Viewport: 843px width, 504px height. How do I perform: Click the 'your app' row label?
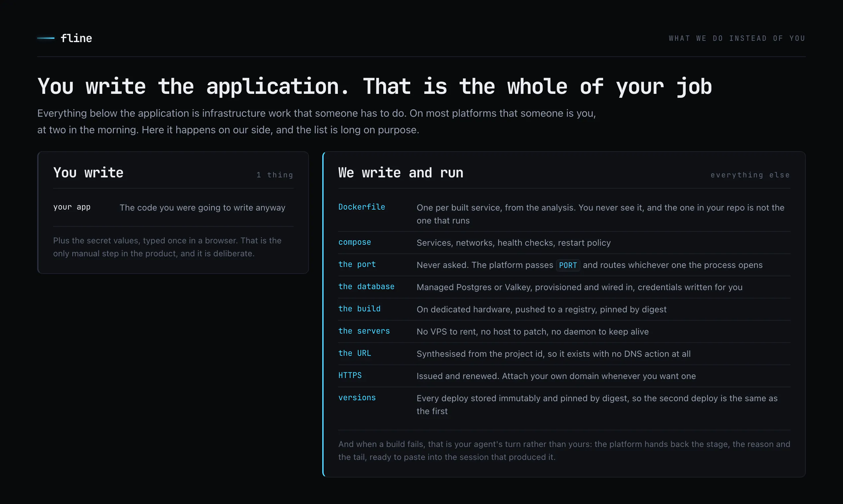coord(72,207)
